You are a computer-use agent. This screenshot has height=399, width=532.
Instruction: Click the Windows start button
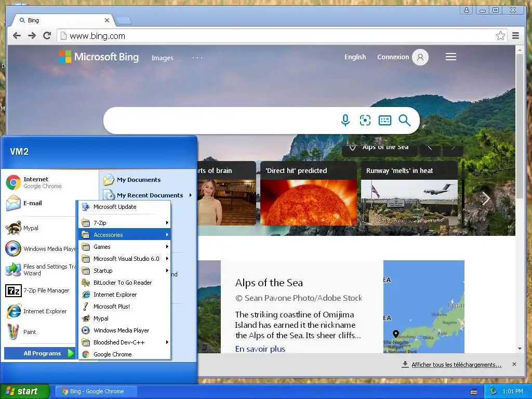24,391
